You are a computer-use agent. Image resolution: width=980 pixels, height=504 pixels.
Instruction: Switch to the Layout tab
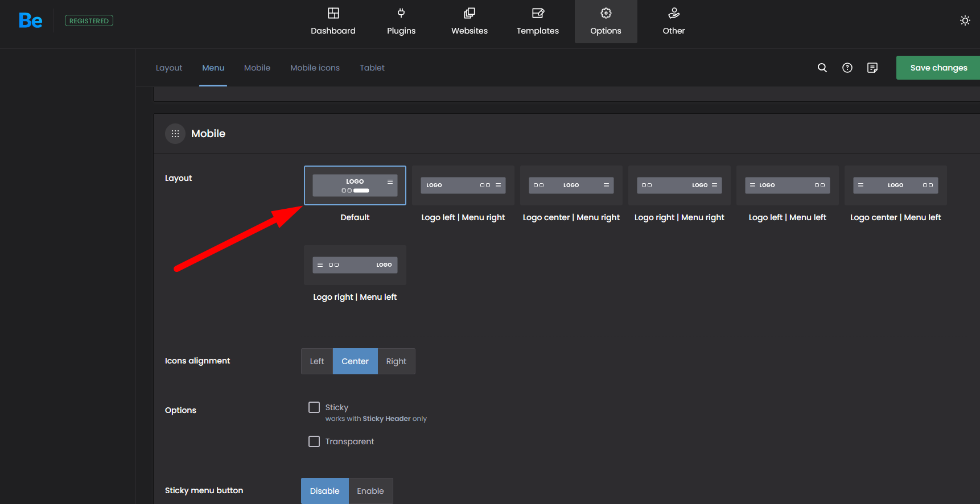(169, 68)
